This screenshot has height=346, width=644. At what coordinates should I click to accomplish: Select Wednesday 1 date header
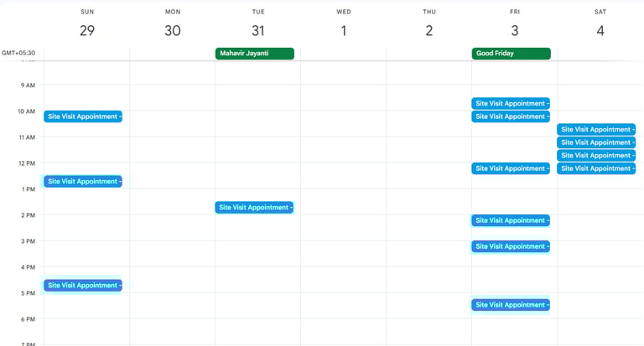344,31
